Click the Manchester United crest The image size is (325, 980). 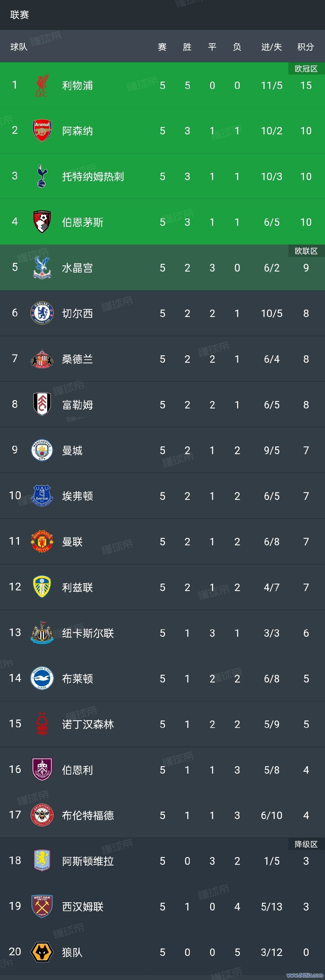pyautogui.click(x=42, y=541)
